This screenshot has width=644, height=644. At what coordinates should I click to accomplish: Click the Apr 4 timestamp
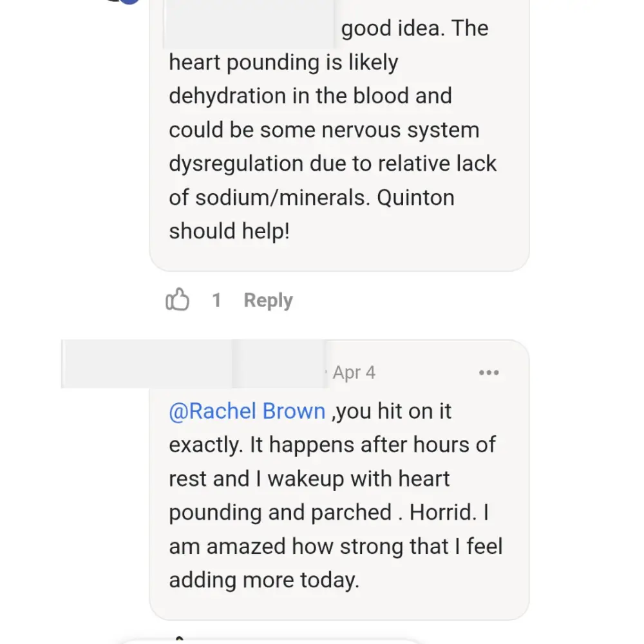[354, 373]
